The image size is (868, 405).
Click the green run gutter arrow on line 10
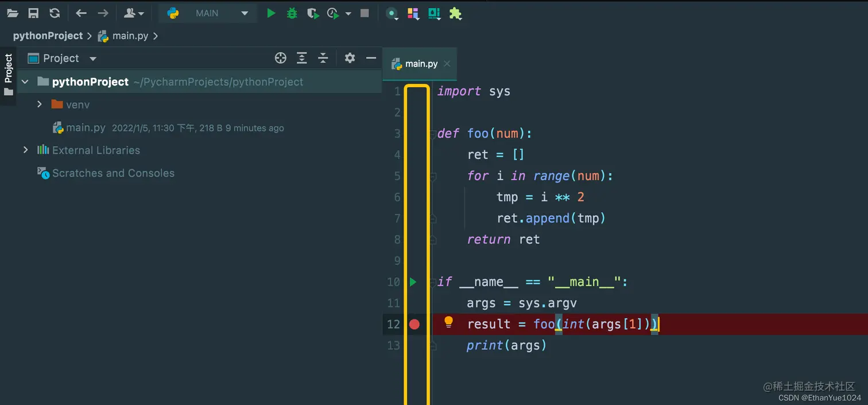(413, 282)
